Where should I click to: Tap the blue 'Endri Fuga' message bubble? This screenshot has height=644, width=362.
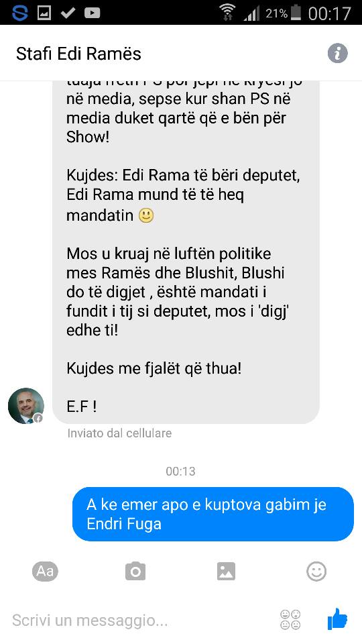[213, 515]
